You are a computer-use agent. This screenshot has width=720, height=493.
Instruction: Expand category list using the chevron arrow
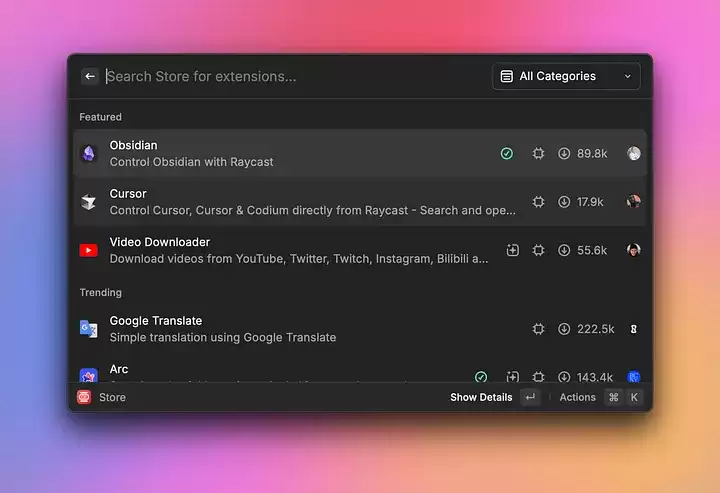628,76
